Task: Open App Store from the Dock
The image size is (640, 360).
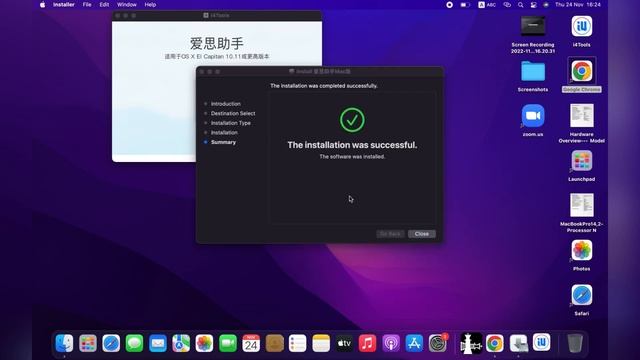Action: tap(414, 343)
